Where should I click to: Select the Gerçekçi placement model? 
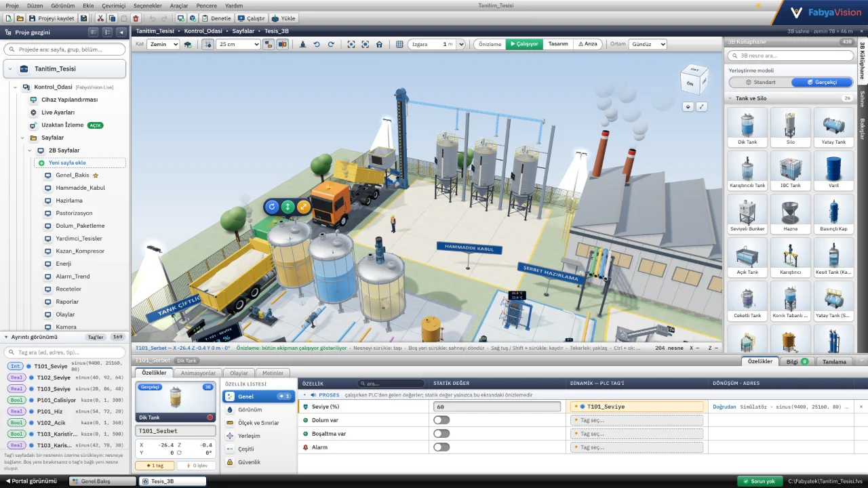click(822, 82)
